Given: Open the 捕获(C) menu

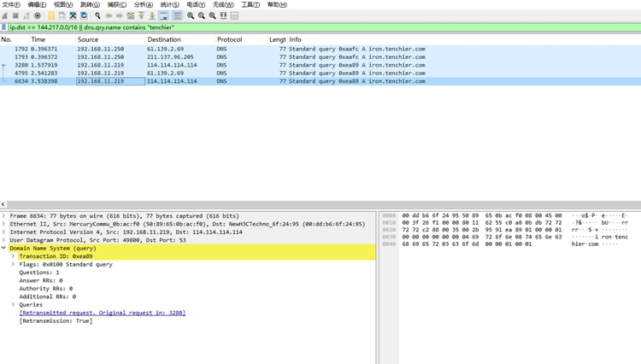Looking at the screenshot, I should [117, 4].
